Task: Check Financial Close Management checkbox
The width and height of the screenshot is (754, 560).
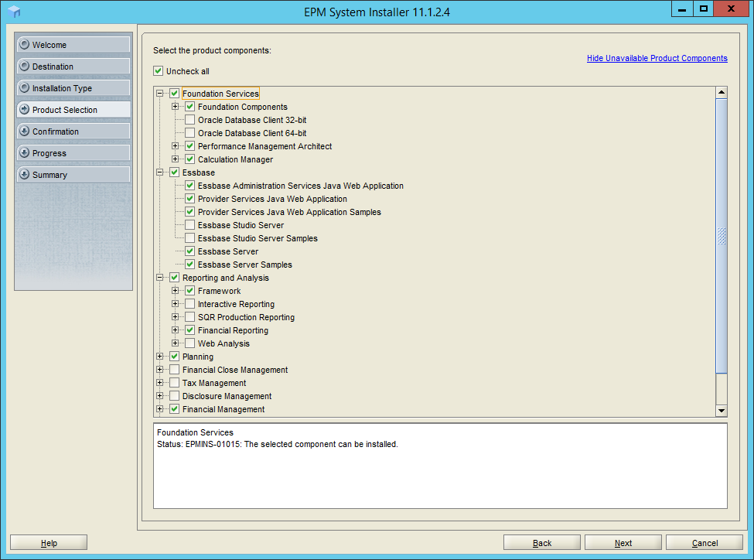Action: [x=175, y=370]
